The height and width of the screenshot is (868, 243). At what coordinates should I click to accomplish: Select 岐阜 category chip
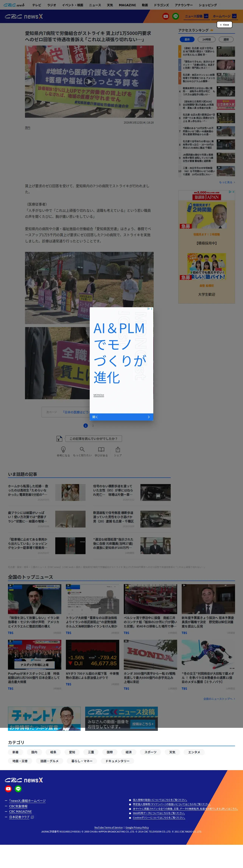pyautogui.click(x=53, y=752)
